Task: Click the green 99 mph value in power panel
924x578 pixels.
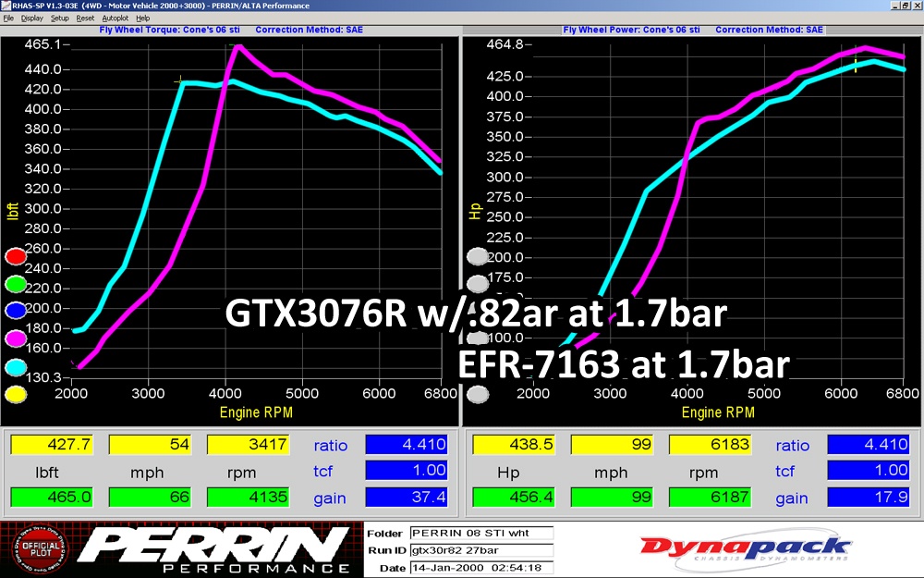Action: tap(613, 497)
